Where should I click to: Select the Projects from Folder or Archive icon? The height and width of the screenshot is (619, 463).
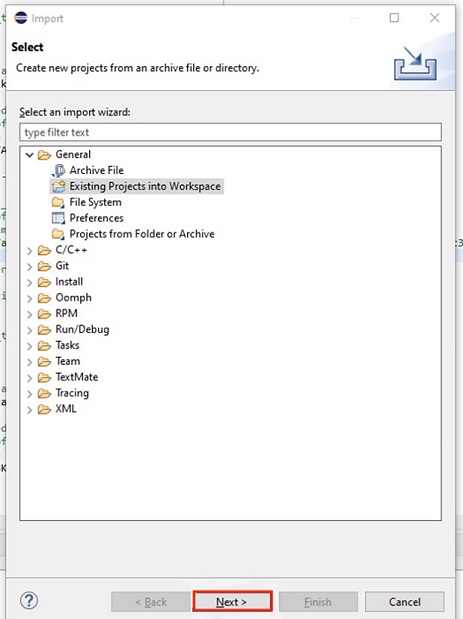[x=58, y=234]
